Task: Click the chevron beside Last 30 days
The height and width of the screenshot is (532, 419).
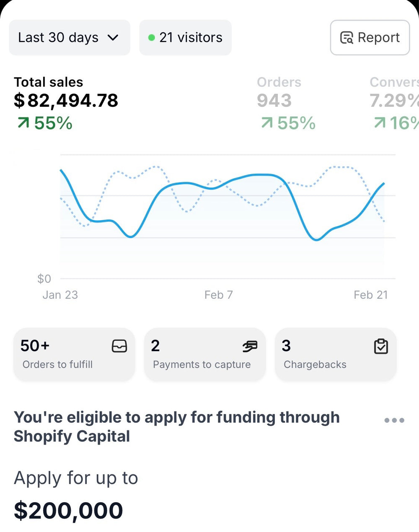Action: (113, 38)
